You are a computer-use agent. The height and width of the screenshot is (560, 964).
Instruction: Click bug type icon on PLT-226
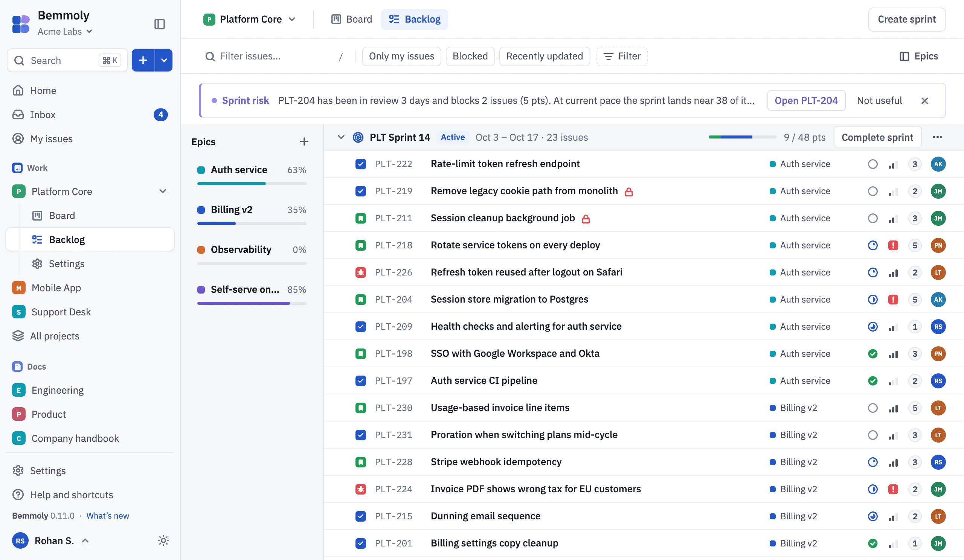click(361, 272)
